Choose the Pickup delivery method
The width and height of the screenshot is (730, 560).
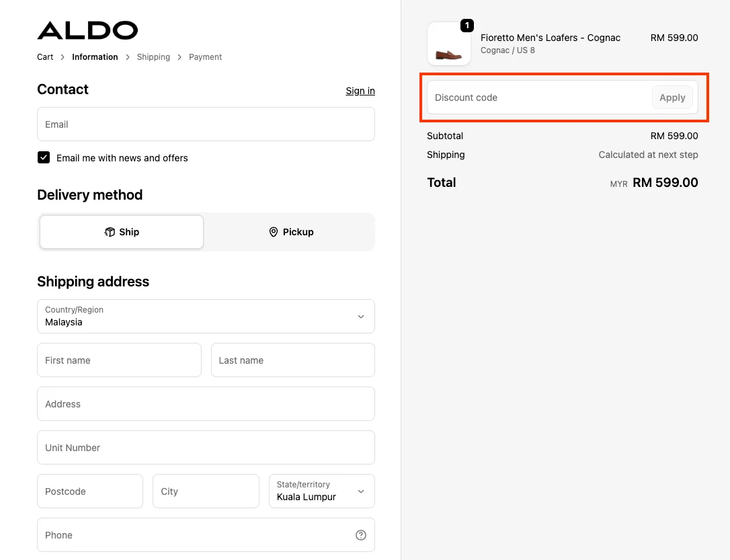tap(291, 232)
